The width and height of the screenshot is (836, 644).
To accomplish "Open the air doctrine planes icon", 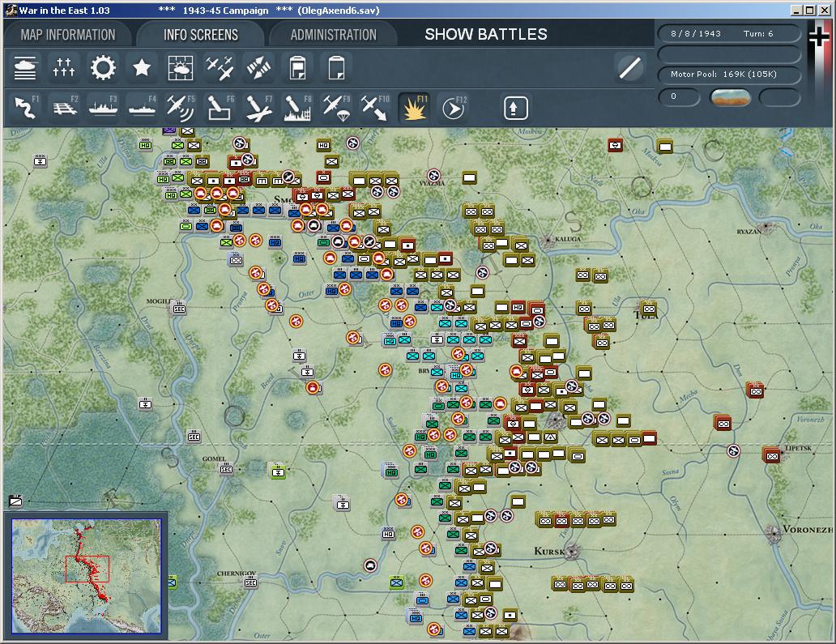I will 220,68.
